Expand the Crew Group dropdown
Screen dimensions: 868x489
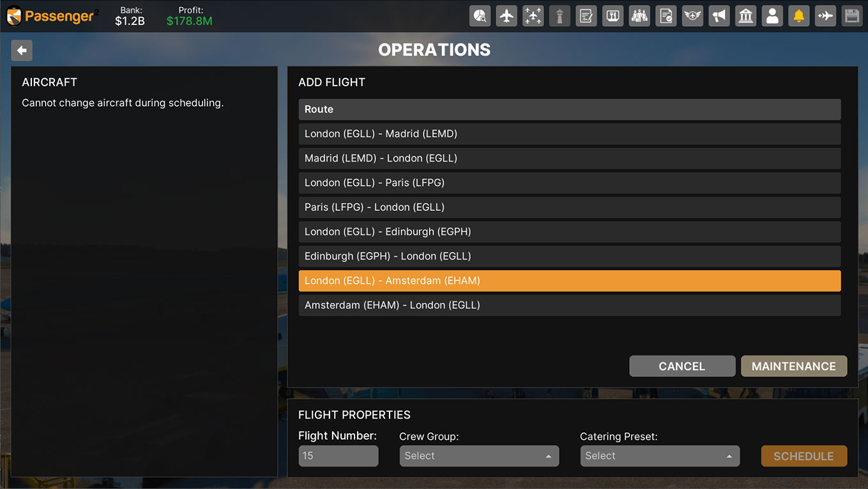point(478,456)
